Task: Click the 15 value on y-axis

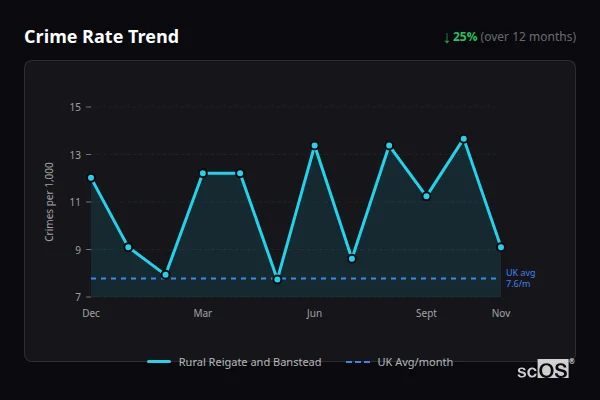Action: point(75,107)
